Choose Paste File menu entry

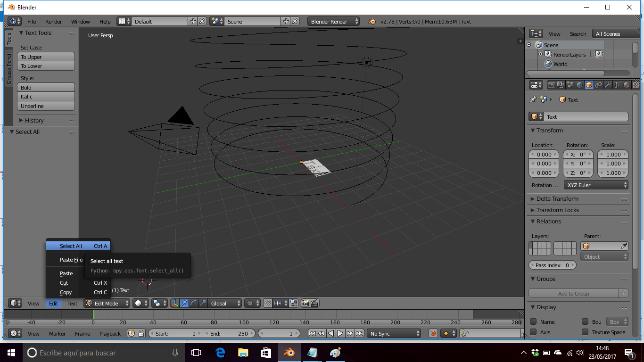click(71, 260)
